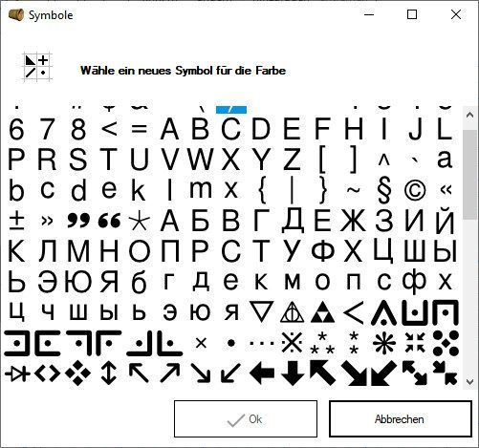Click the highlighted blue slash symbol

tap(231, 110)
